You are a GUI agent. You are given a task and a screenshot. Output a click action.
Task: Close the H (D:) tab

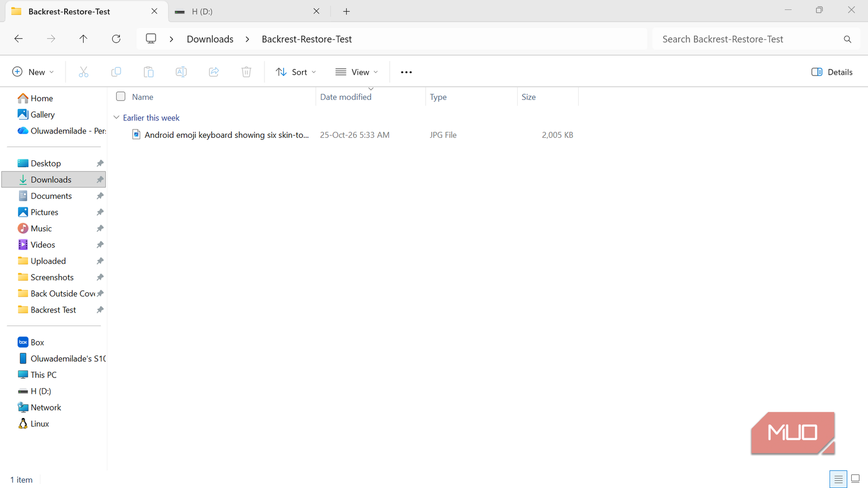[x=316, y=11]
